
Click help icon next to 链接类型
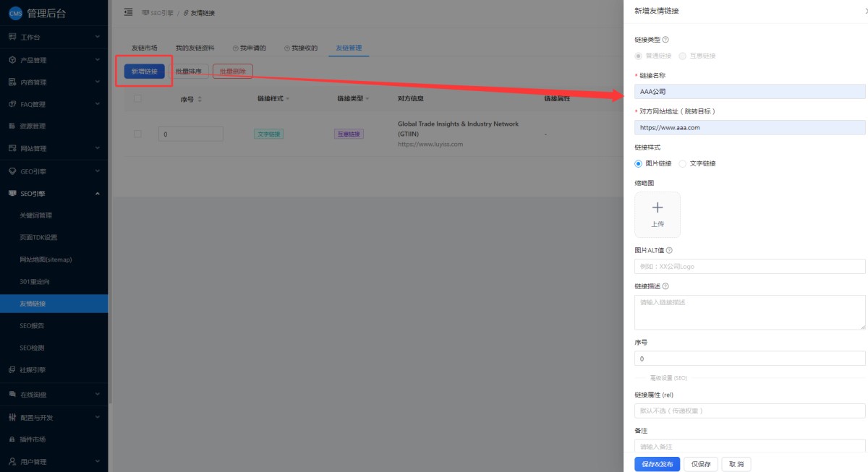(x=665, y=40)
